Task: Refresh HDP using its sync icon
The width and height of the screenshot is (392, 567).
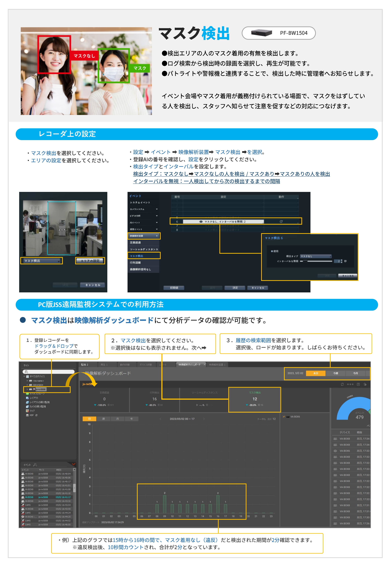Action: (x=36, y=415)
